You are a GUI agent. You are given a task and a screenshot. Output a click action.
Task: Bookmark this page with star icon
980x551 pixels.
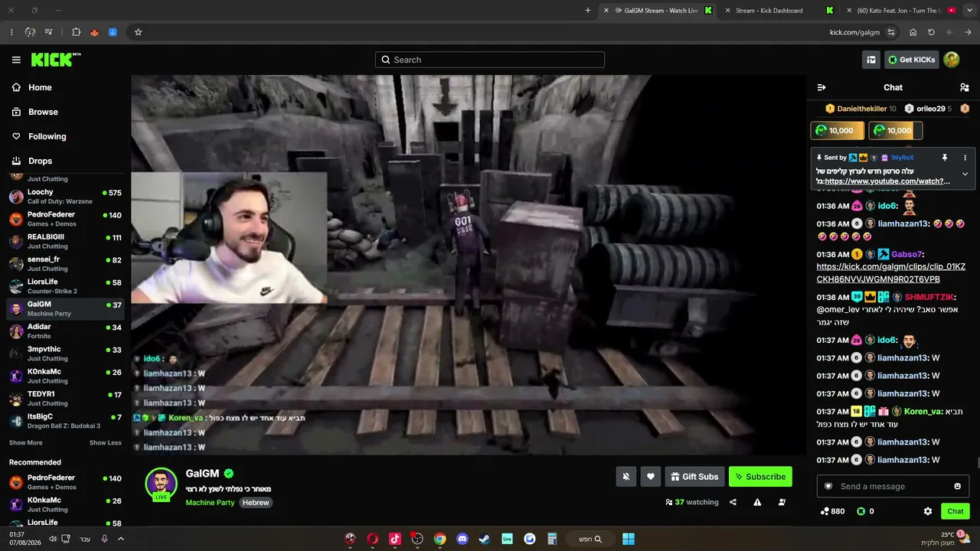(138, 32)
